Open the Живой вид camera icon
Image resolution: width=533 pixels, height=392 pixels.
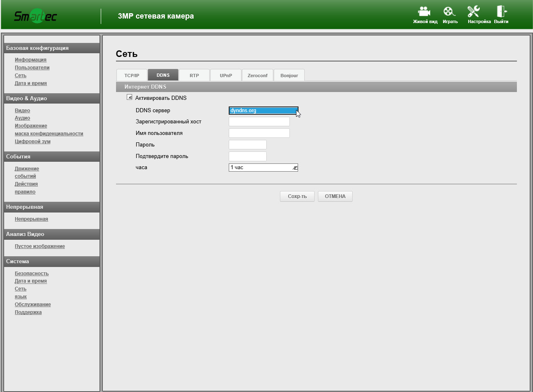(x=424, y=12)
